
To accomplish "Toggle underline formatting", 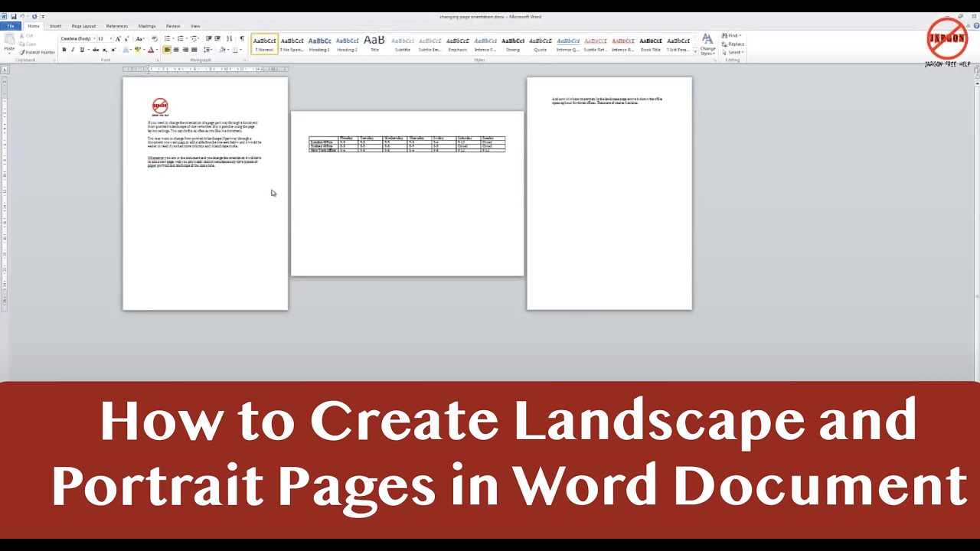I will click(x=83, y=50).
